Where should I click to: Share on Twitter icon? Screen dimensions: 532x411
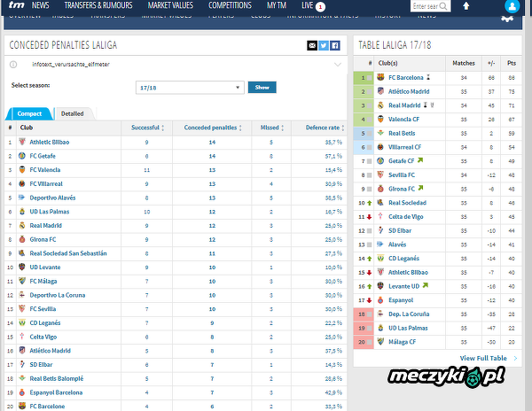click(x=324, y=45)
